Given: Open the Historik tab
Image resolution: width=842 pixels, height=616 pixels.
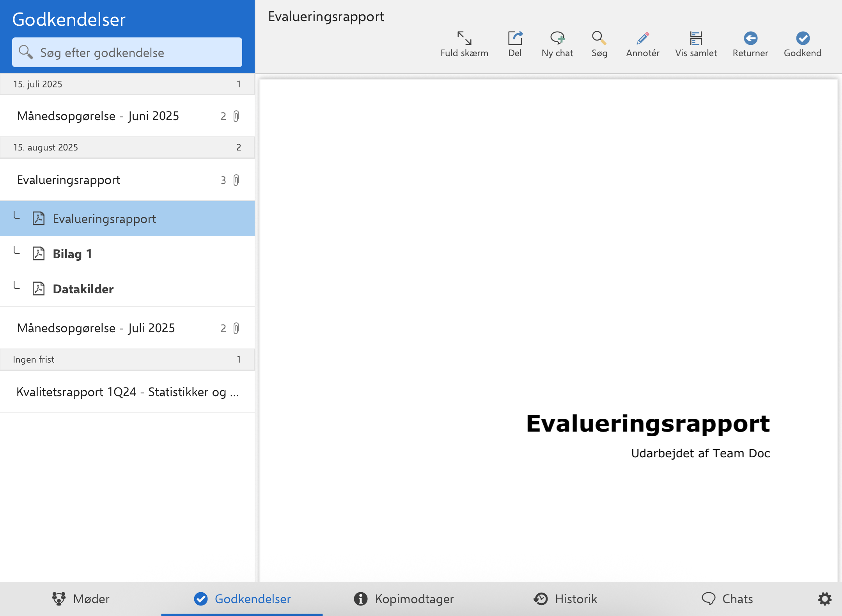Looking at the screenshot, I should [x=565, y=599].
